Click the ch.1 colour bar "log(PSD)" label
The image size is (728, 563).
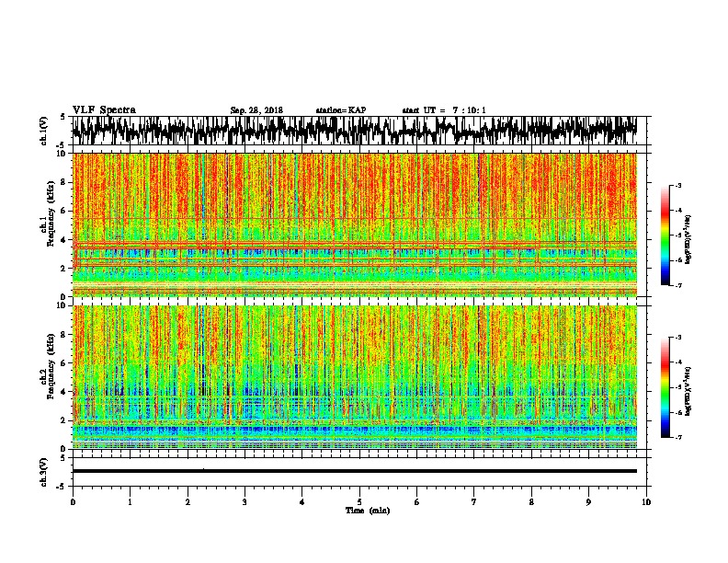tap(688, 240)
